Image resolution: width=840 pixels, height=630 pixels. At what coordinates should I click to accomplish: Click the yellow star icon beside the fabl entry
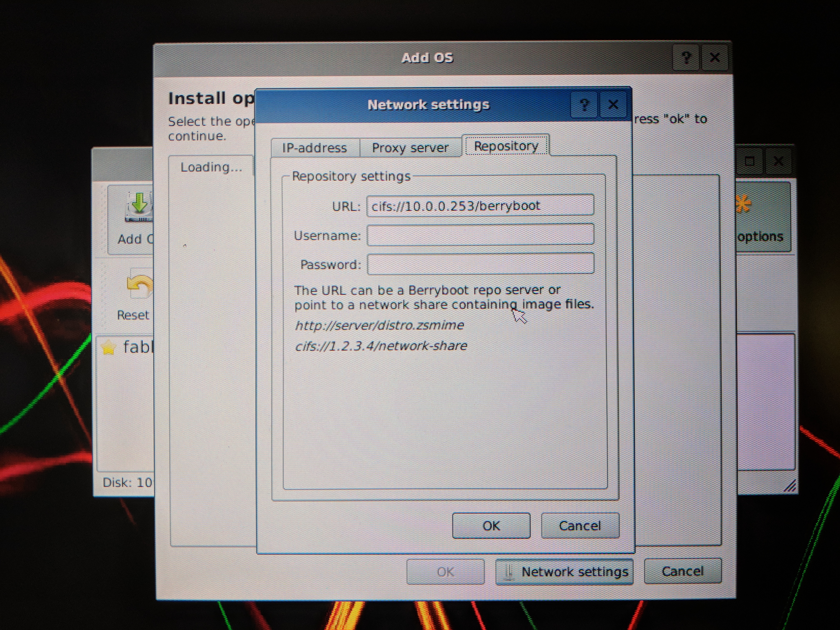click(109, 348)
